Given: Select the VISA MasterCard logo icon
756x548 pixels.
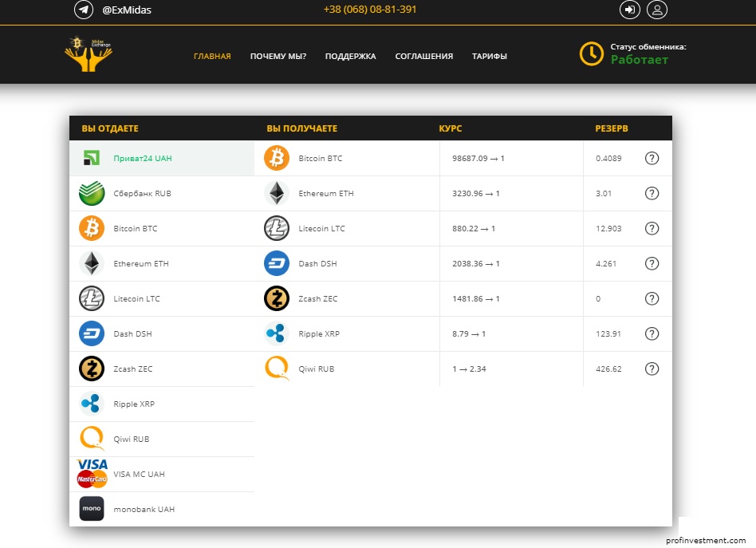Looking at the screenshot, I should pyautogui.click(x=92, y=473).
